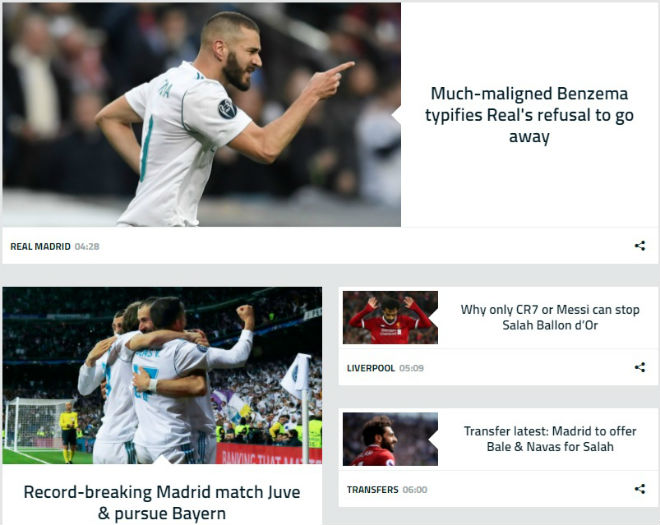
Task: Share the Benzema Real Madrid article
Action: (640, 246)
